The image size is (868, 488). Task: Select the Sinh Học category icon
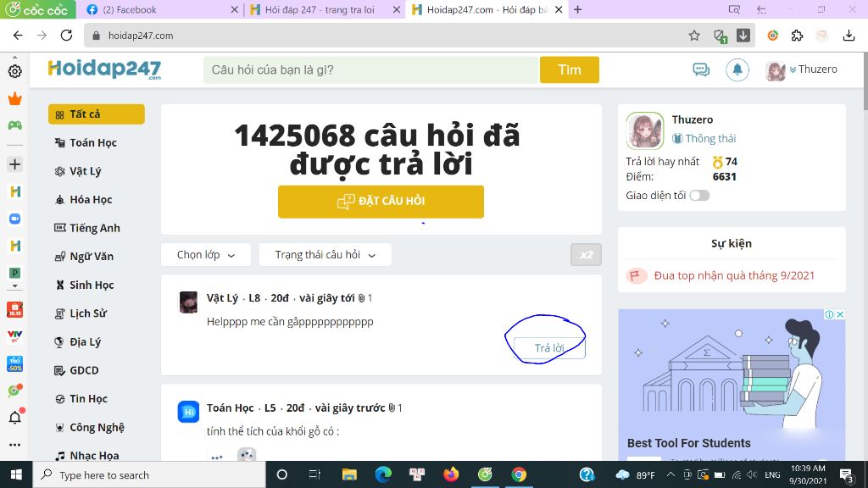(x=60, y=285)
